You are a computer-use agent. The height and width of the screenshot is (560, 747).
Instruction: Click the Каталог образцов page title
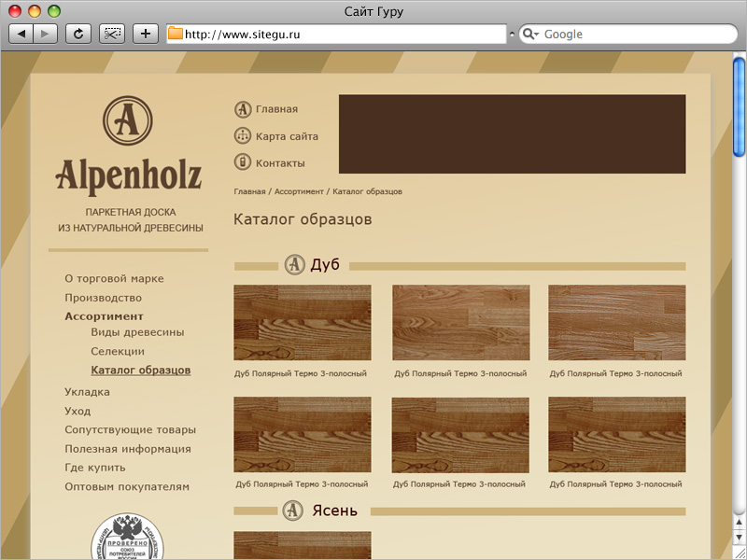(x=303, y=219)
